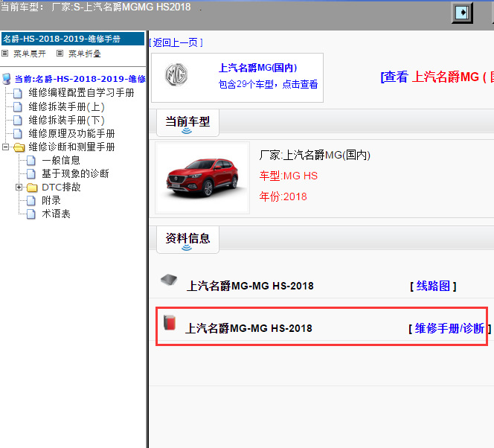Open 术语表 tree entry
Viewport: 494px width, 448px height.
56,214
